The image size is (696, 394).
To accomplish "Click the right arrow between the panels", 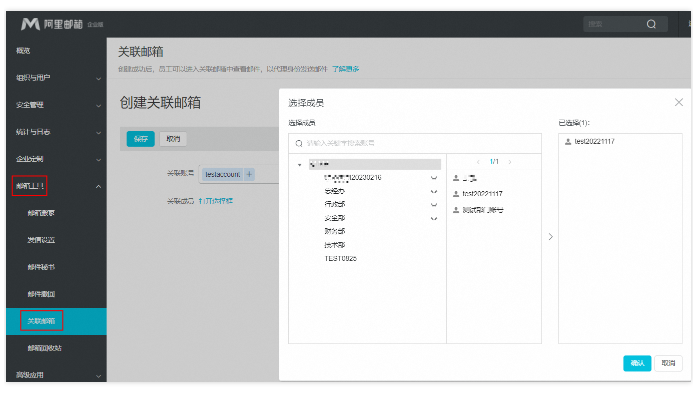I will 550,237.
